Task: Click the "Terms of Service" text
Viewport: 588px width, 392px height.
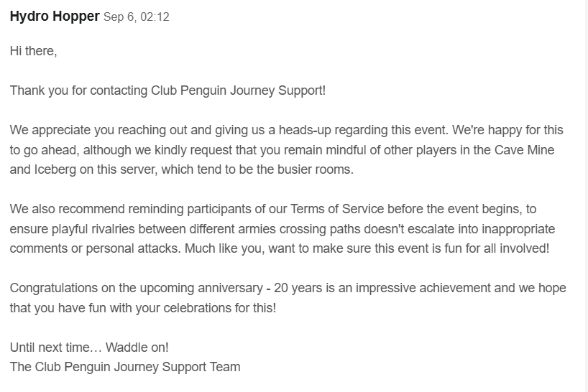Action: tap(337, 209)
